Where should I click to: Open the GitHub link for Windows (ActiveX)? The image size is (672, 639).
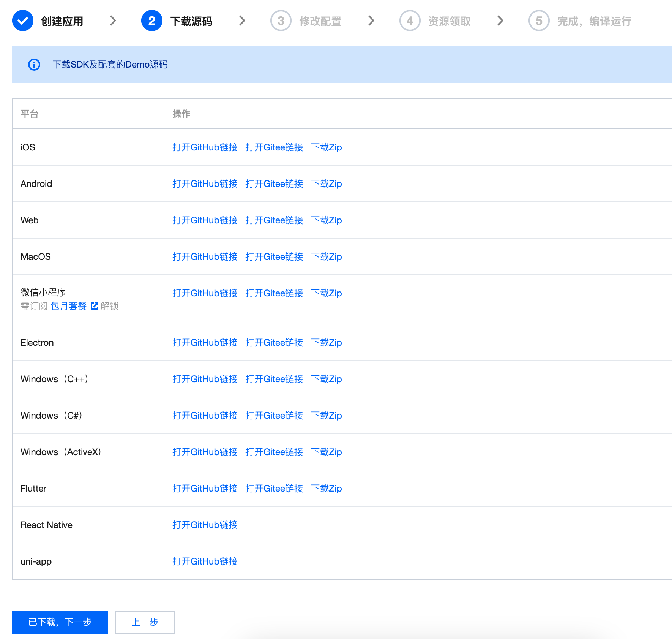click(205, 452)
